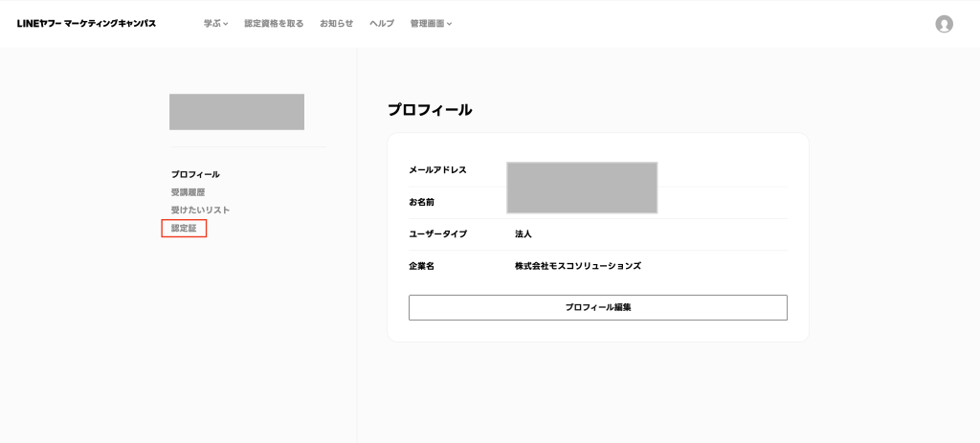980x443 pixels.
Task: Expand the 学ぶ dropdown chevron
Action: (226, 24)
